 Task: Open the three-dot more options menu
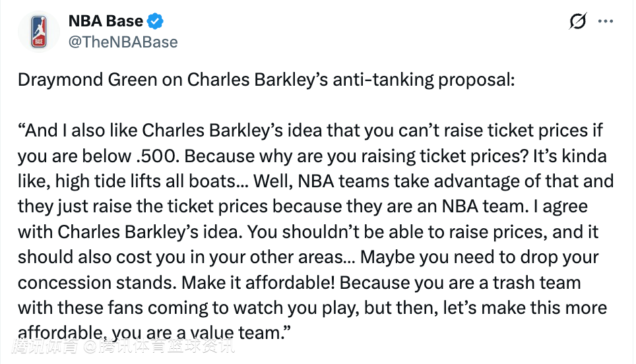pos(606,22)
